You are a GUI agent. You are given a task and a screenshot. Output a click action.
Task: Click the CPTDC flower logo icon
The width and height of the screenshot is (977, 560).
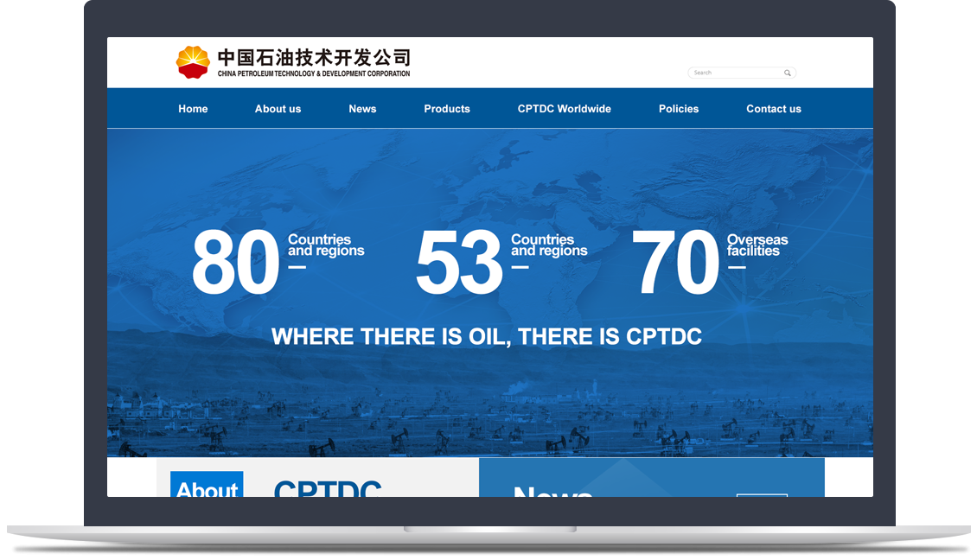tap(193, 62)
